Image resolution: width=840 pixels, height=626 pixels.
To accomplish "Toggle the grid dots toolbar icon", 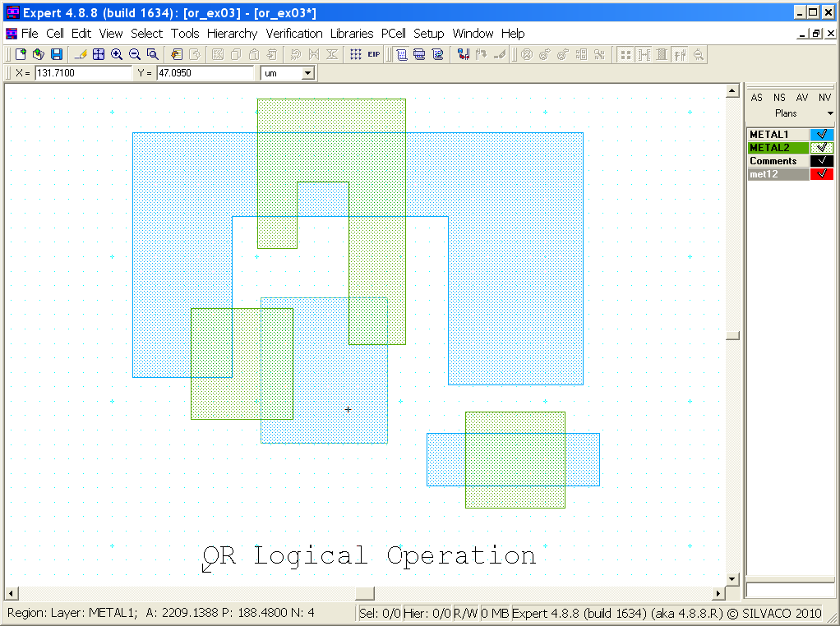I will (355, 54).
